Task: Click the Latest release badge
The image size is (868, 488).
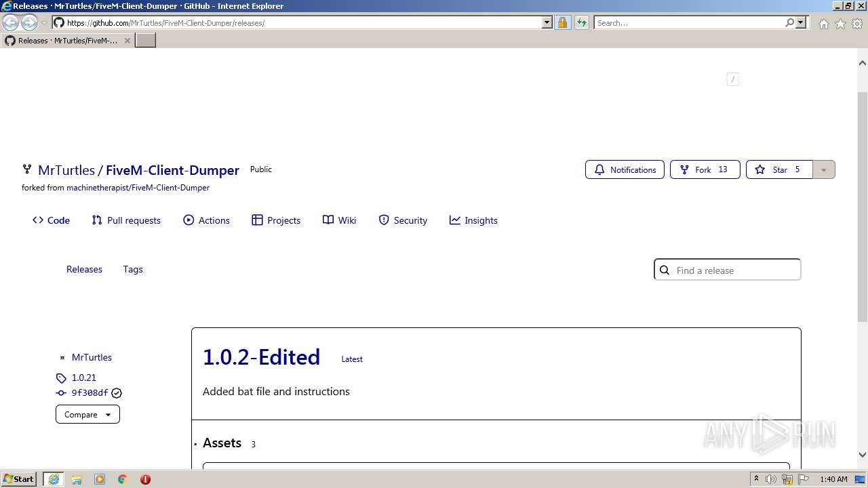Action: (352, 359)
